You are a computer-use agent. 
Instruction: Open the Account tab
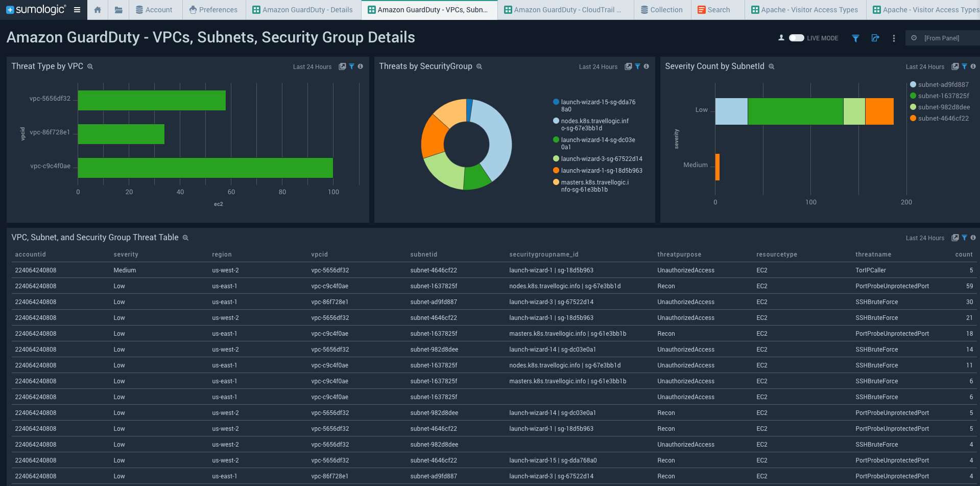(x=154, y=10)
